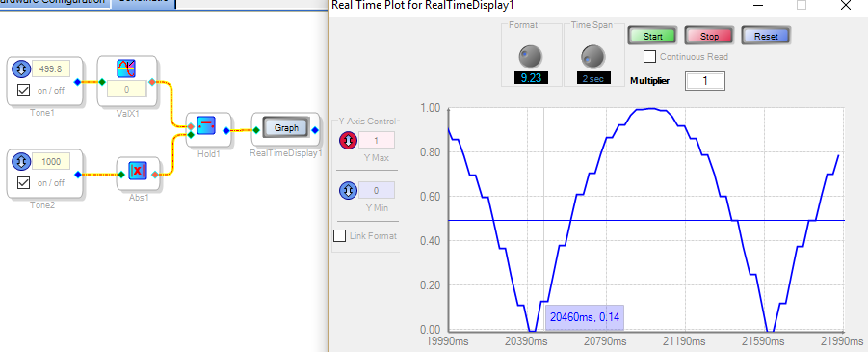Maximize the Real Time Plot window

tap(801, 5)
